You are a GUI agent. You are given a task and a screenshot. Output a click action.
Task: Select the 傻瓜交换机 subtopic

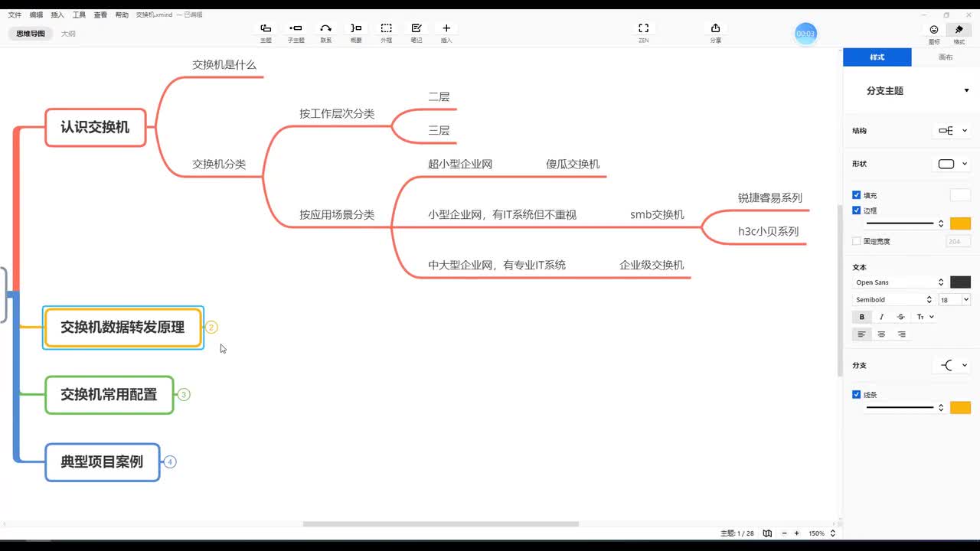(x=573, y=164)
